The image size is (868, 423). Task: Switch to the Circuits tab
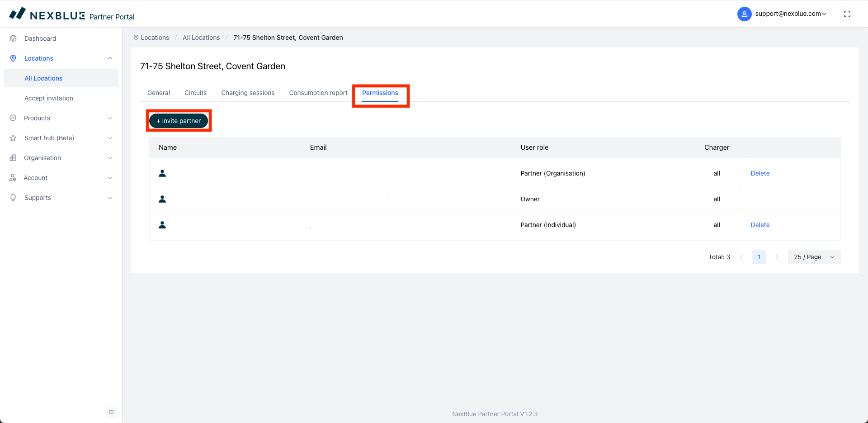click(195, 93)
